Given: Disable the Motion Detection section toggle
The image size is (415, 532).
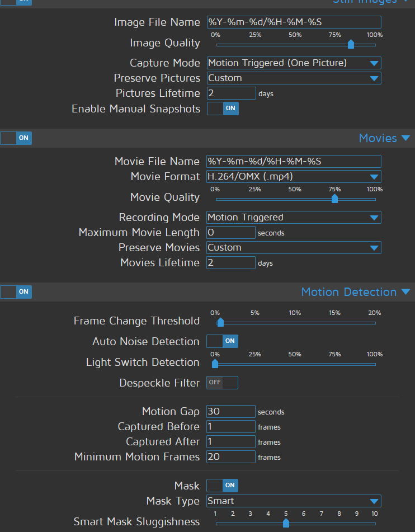Looking at the screenshot, I should click(x=16, y=291).
